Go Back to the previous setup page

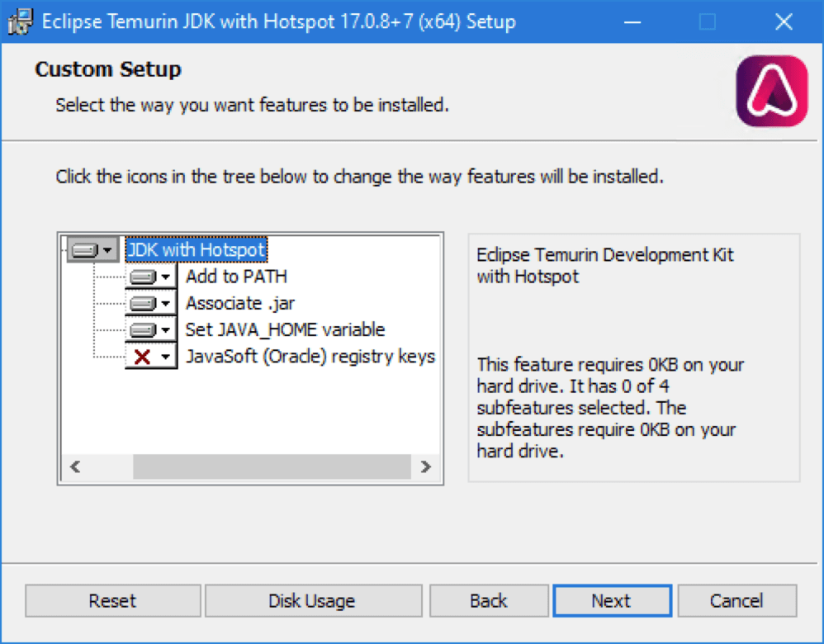[489, 600]
